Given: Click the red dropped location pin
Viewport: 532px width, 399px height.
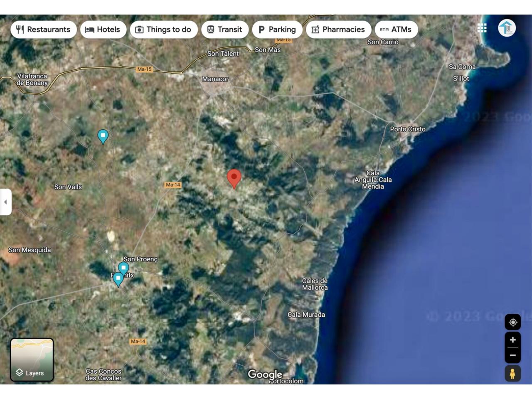Looking at the screenshot, I should (234, 179).
